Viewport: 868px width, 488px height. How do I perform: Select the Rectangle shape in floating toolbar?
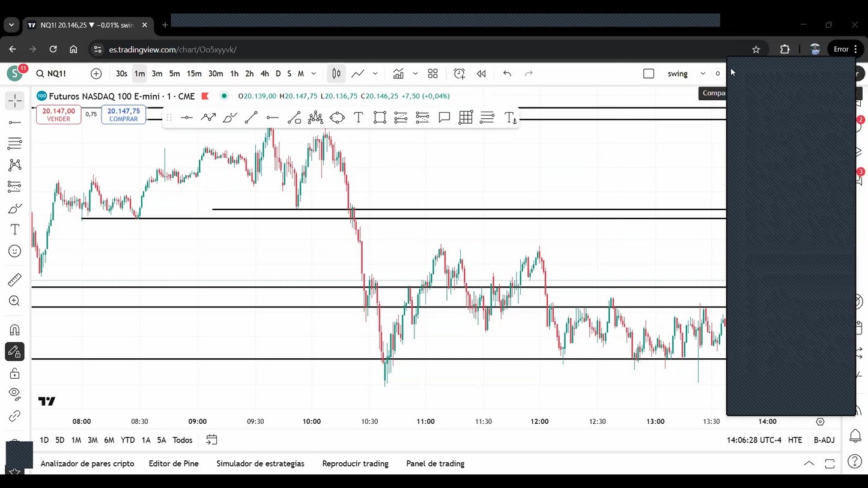(x=380, y=118)
